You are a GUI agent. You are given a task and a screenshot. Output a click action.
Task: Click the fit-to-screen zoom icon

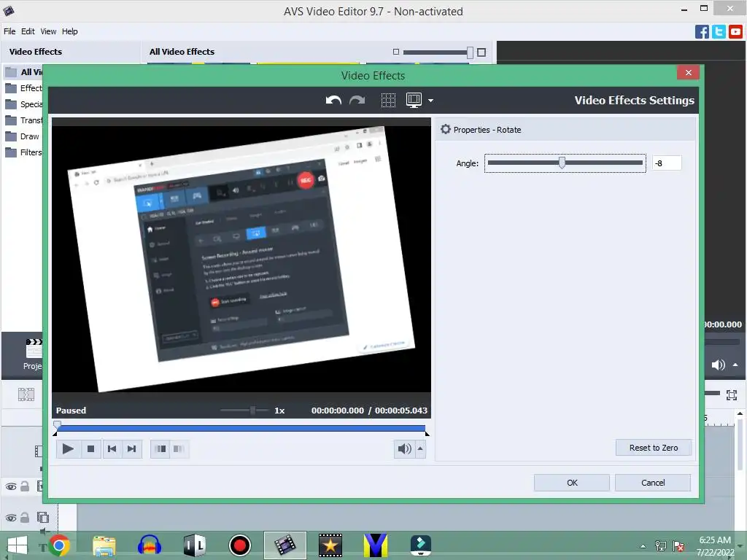pyautogui.click(x=732, y=394)
